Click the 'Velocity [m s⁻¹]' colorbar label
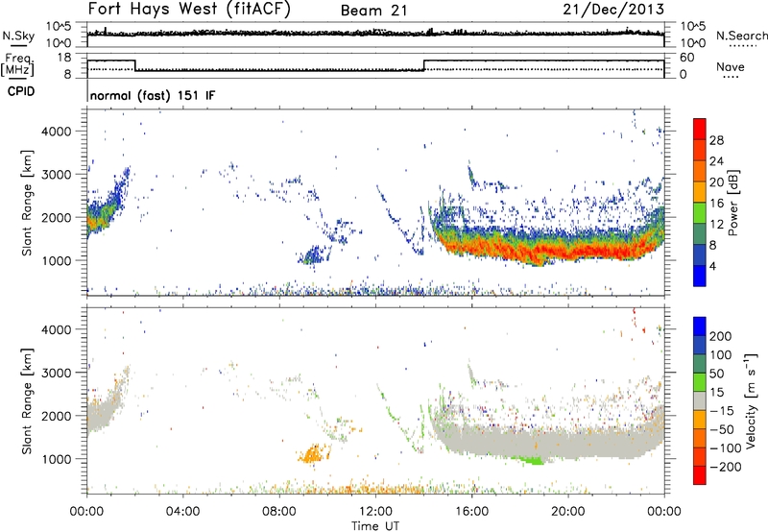 point(750,400)
